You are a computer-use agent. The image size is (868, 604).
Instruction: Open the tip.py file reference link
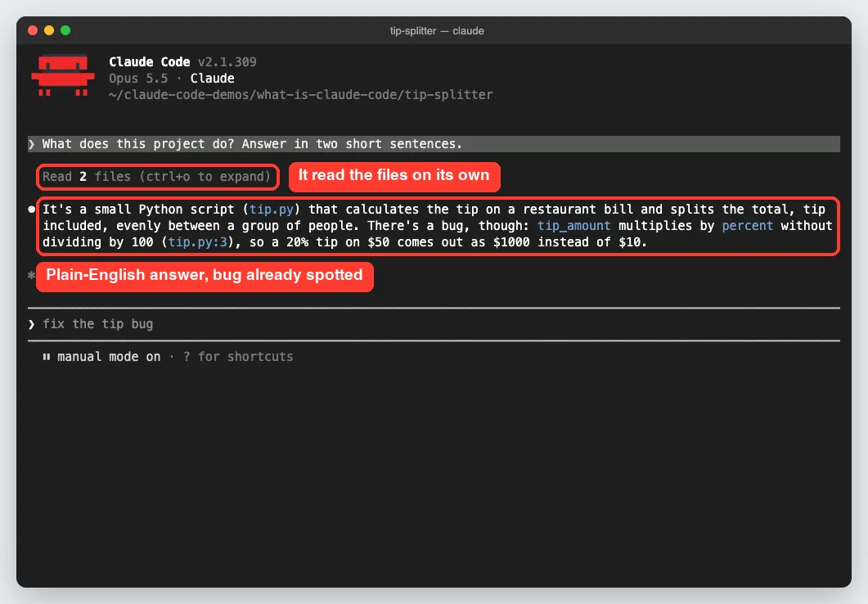[x=272, y=210]
